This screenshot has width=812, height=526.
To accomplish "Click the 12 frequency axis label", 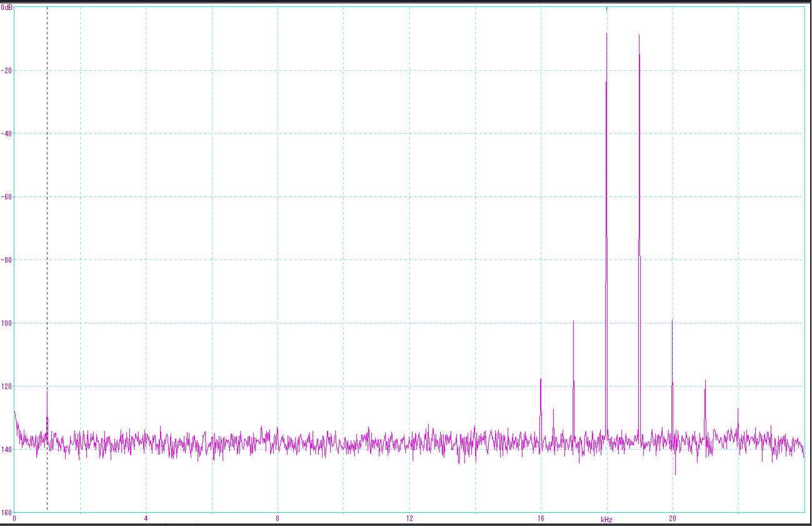I will [x=409, y=518].
